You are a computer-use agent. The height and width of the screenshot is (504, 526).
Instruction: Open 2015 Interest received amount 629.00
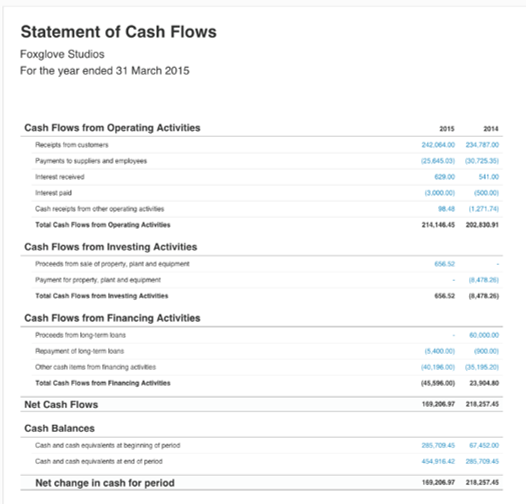(444, 177)
